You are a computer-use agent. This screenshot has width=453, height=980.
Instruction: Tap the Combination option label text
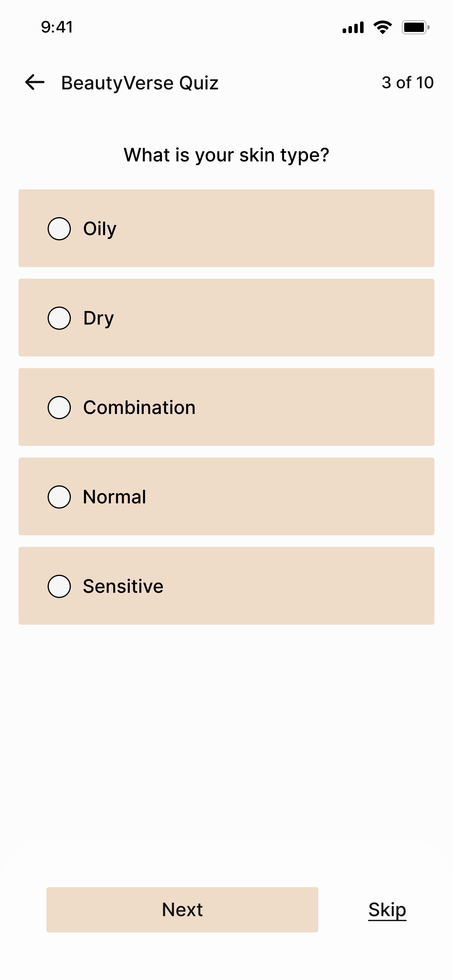coord(139,408)
